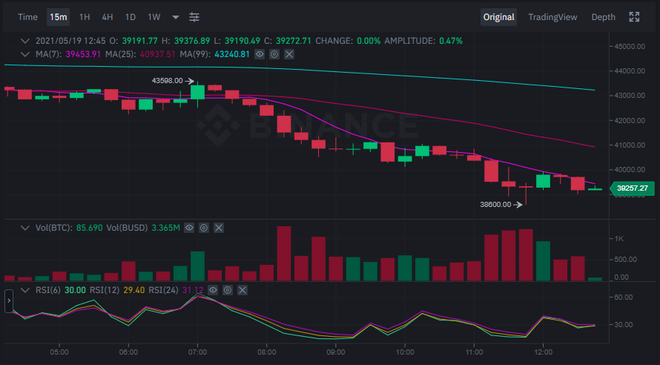Open Volume indicator settings
The image size is (660, 365).
204,228
